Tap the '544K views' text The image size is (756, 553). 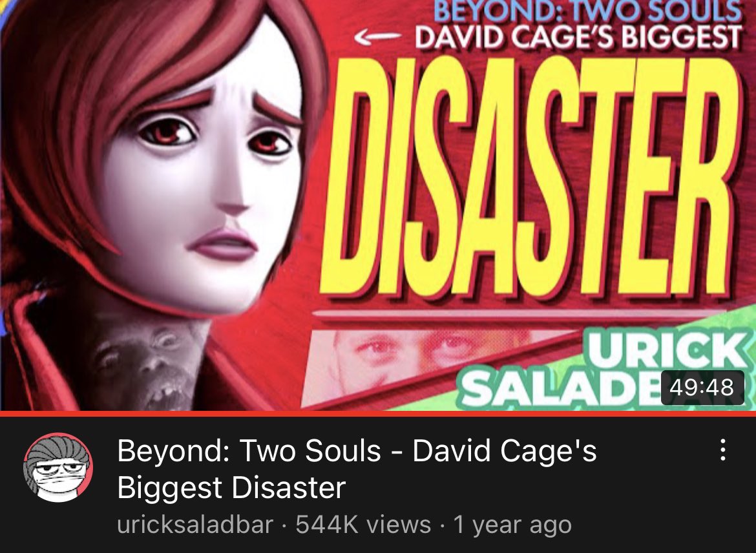(363, 525)
